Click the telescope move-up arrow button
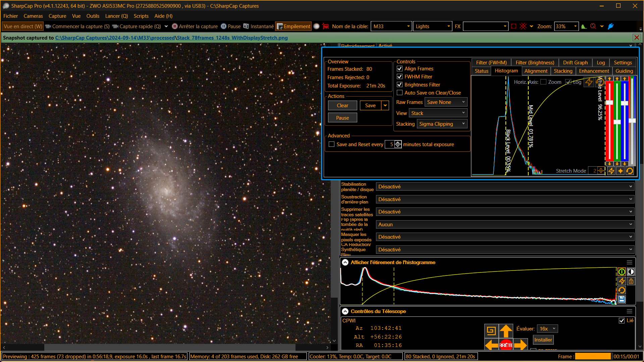The width and height of the screenshot is (644, 362). click(506, 331)
